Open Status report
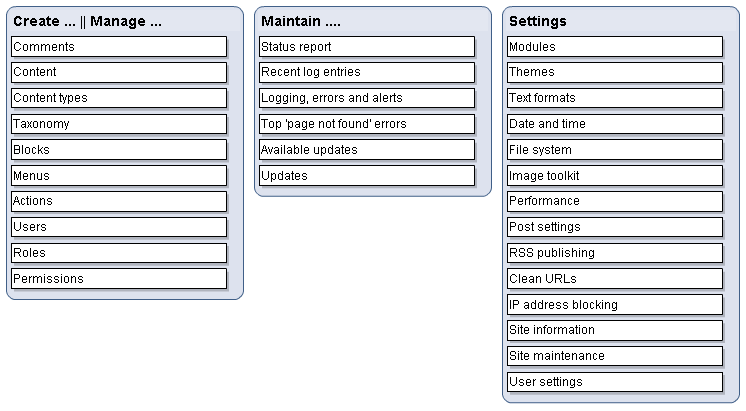Image resolution: width=746 pixels, height=411 pixels. (367, 47)
